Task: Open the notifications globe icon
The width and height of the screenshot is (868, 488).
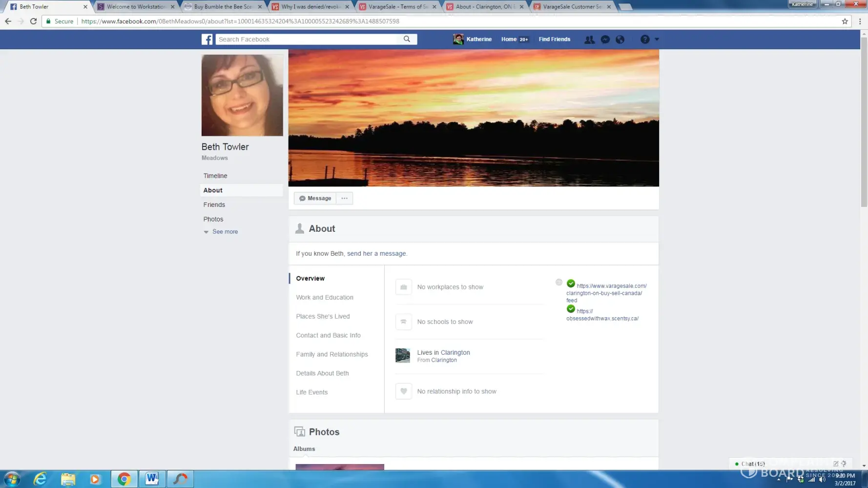Action: pos(620,40)
